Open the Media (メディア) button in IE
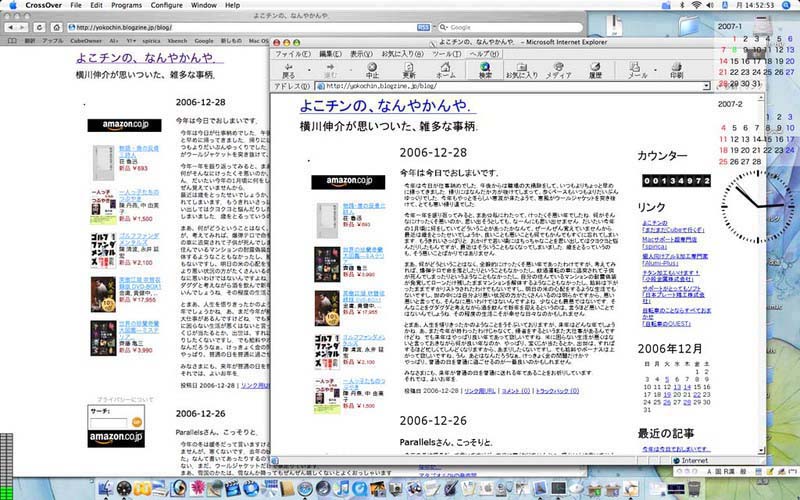 559,70
